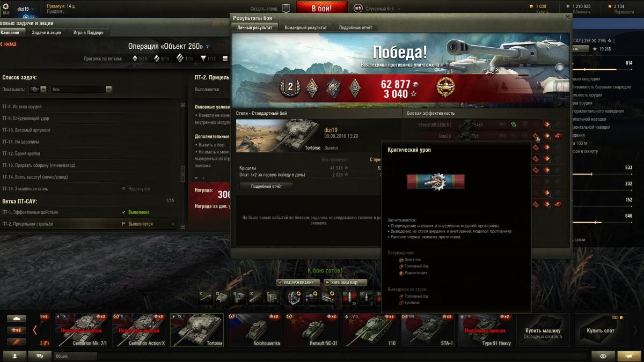Screen dimensions: 644x362
Task: Click Продлить premium link
Action: [x=56, y=12]
